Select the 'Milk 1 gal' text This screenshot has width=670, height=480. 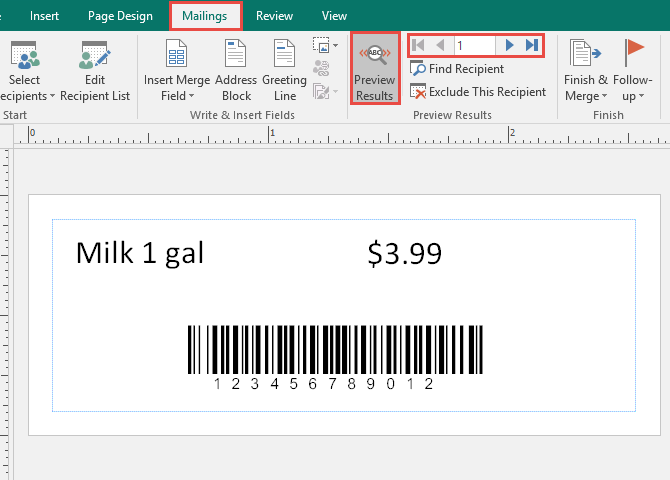pos(140,253)
